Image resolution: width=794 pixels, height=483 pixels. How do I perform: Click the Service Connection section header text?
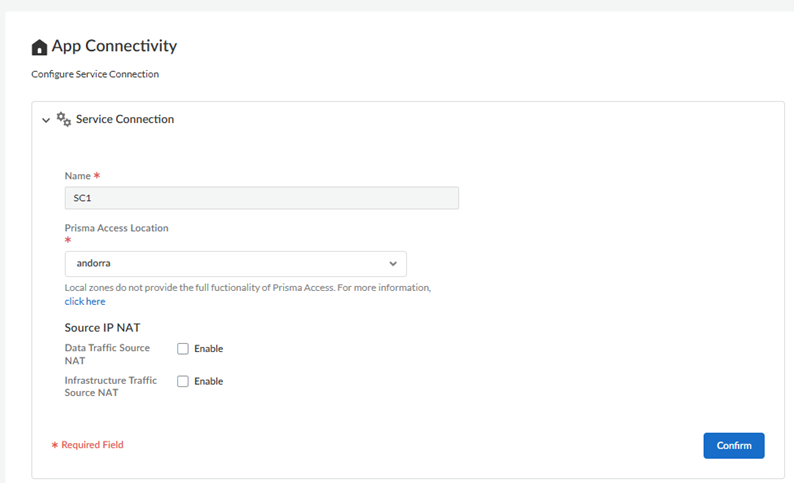coord(125,119)
